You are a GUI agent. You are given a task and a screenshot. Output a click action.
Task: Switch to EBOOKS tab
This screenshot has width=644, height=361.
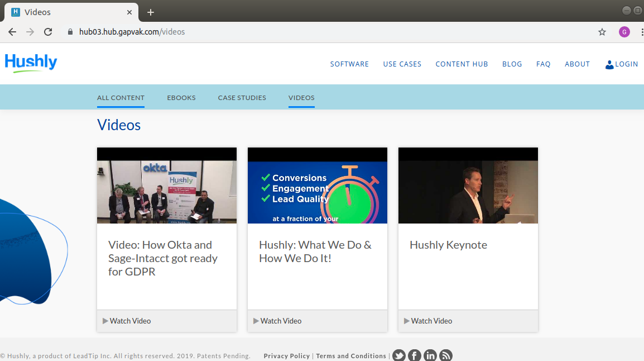click(181, 98)
